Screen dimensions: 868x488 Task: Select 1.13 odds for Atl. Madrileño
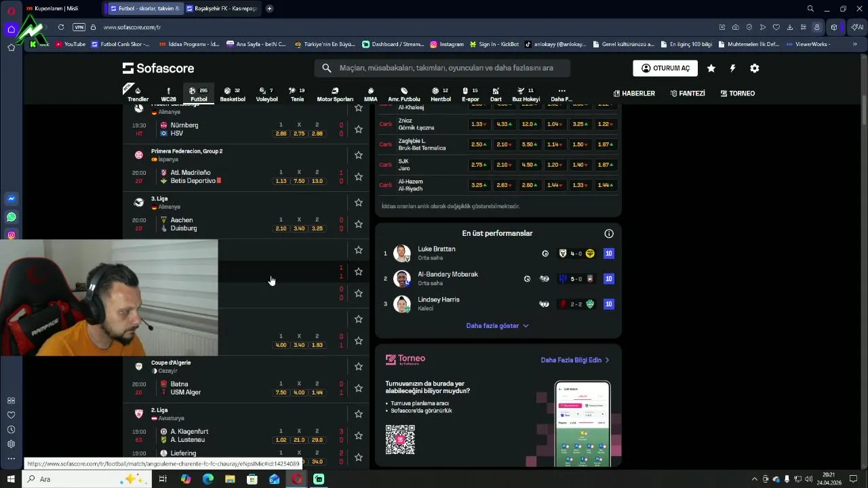281,181
